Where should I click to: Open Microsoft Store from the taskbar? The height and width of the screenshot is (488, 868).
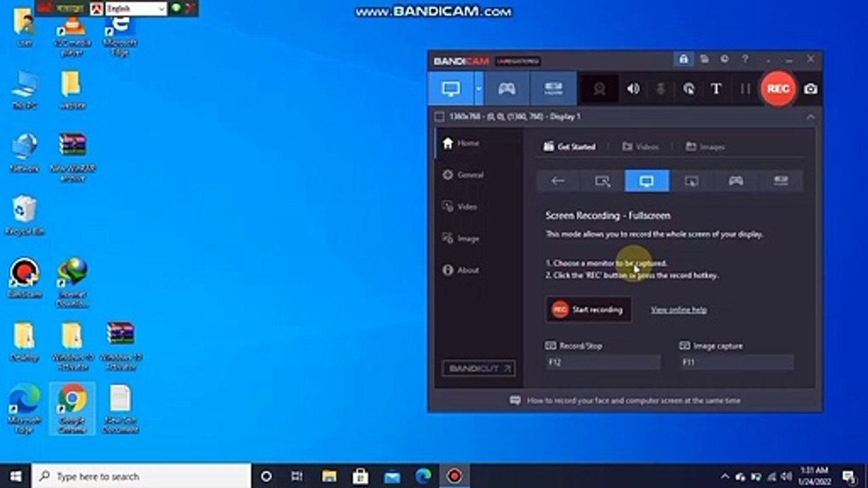click(x=360, y=476)
